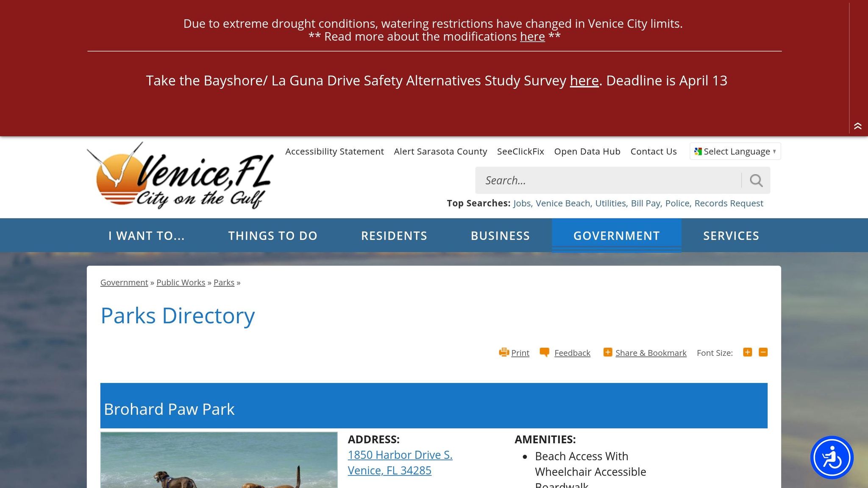
Task: Open the Things To Do menu
Action: (x=273, y=236)
